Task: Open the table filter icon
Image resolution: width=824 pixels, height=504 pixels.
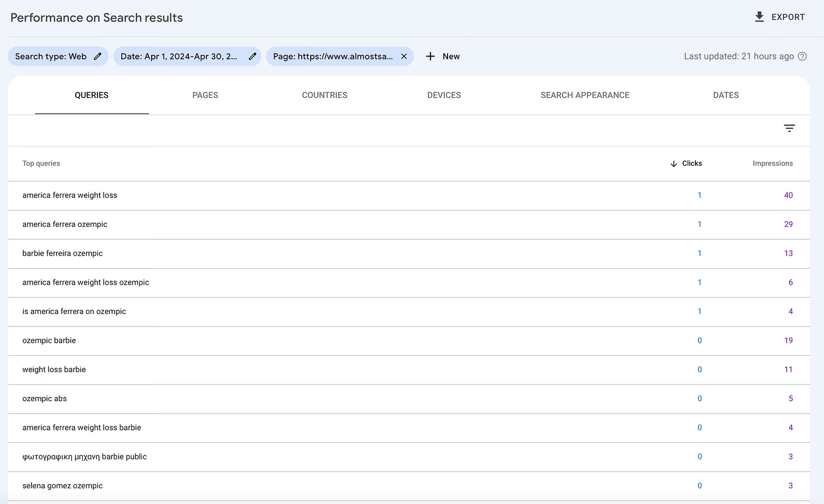Action: pyautogui.click(x=789, y=128)
